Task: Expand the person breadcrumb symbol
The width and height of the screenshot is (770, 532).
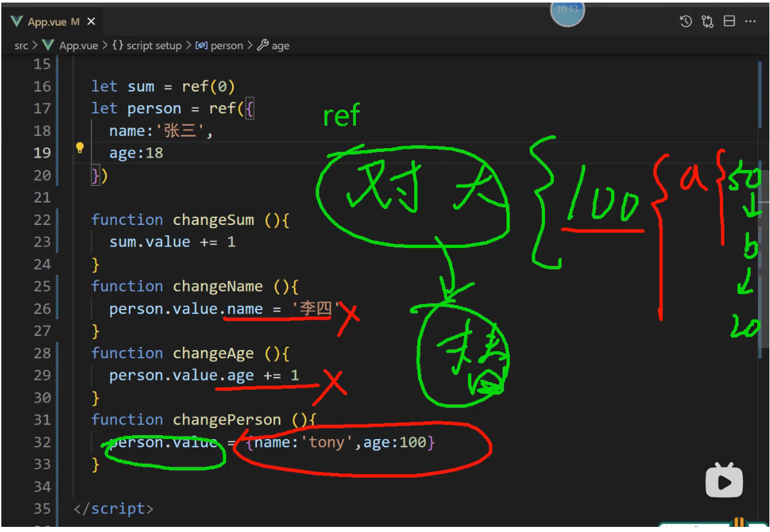Action: [219, 46]
